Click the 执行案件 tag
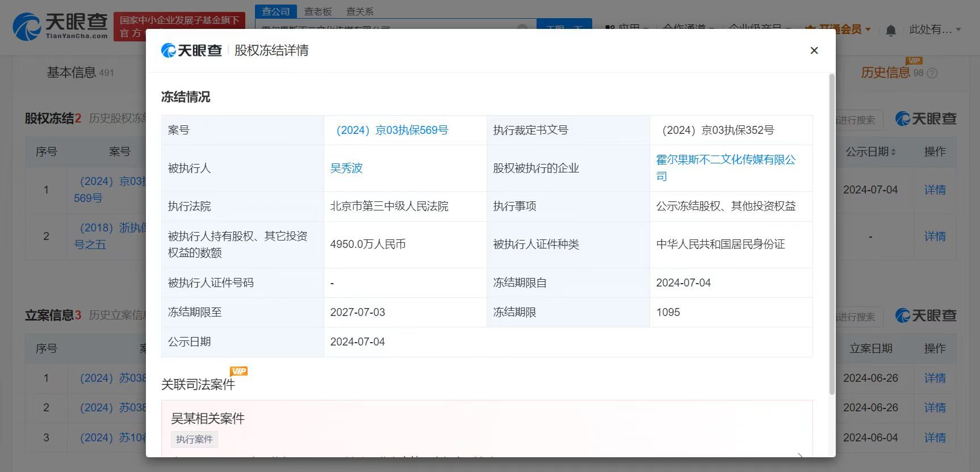 194,439
